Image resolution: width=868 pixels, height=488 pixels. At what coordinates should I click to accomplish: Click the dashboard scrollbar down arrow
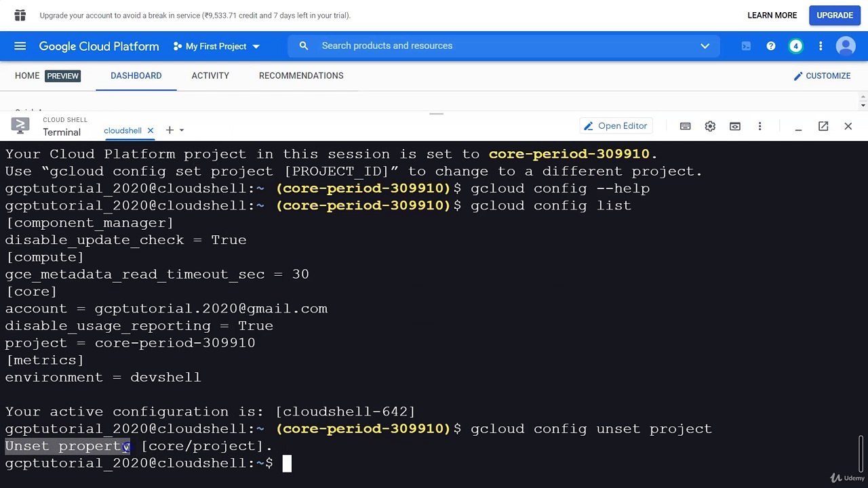click(863, 105)
